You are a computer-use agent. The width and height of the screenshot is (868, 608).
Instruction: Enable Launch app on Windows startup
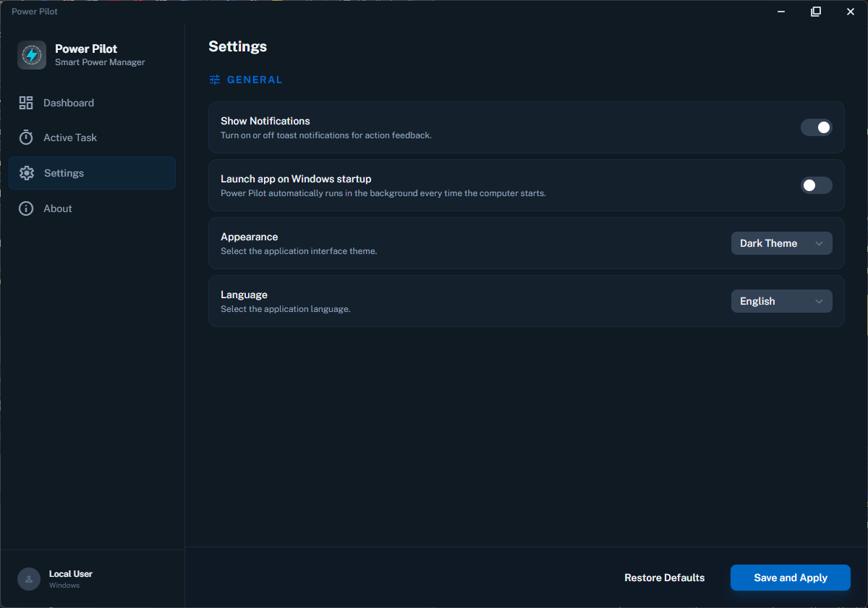[817, 185]
